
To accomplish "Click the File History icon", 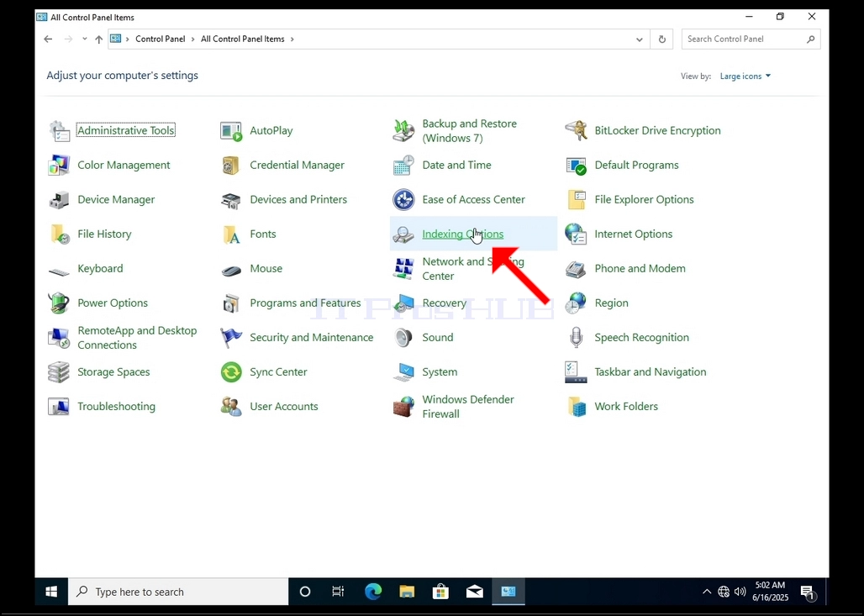I will point(59,234).
